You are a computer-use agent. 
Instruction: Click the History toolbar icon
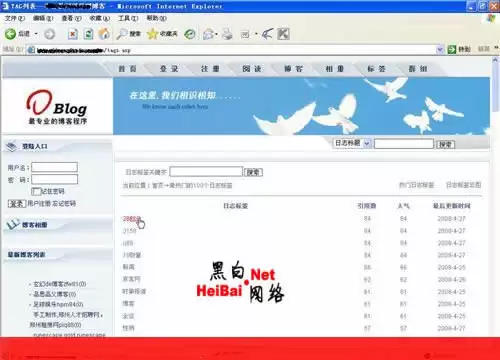point(190,34)
